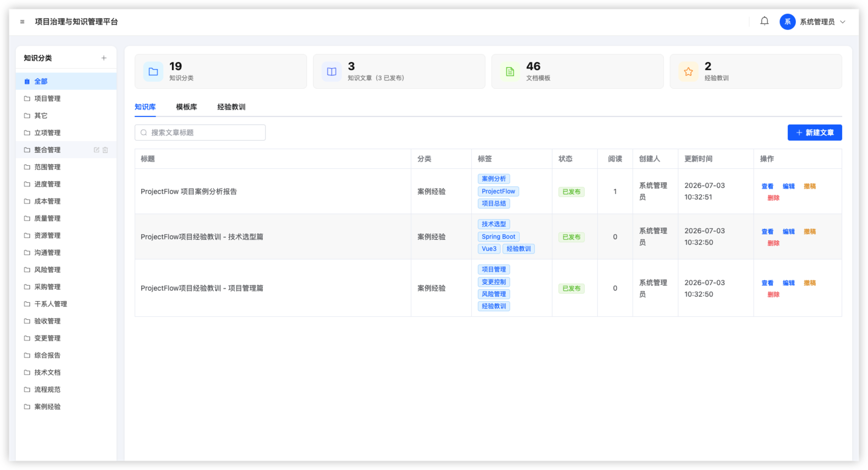
Task: Select the 项目管理 category
Action: coord(66,98)
